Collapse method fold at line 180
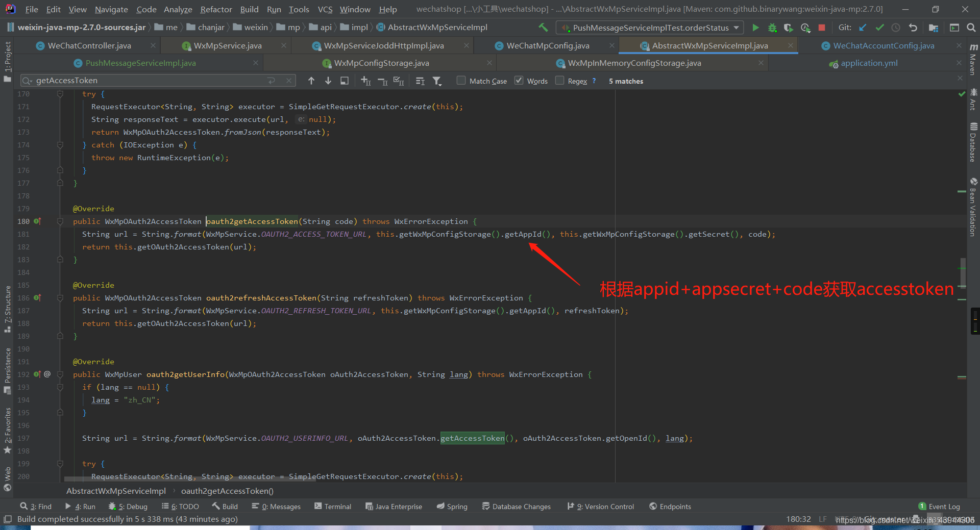980x530 pixels. click(x=60, y=221)
